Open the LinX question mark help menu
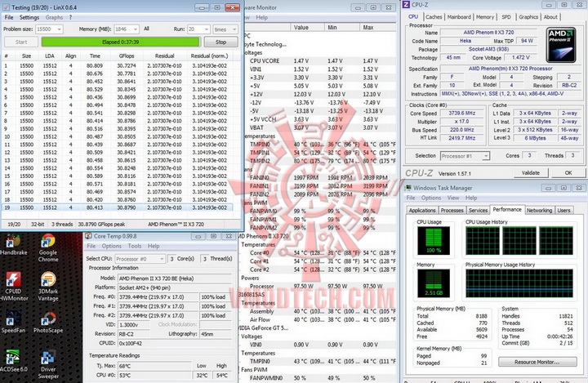Image resolution: width=588 pixels, height=383 pixels. (x=70, y=18)
